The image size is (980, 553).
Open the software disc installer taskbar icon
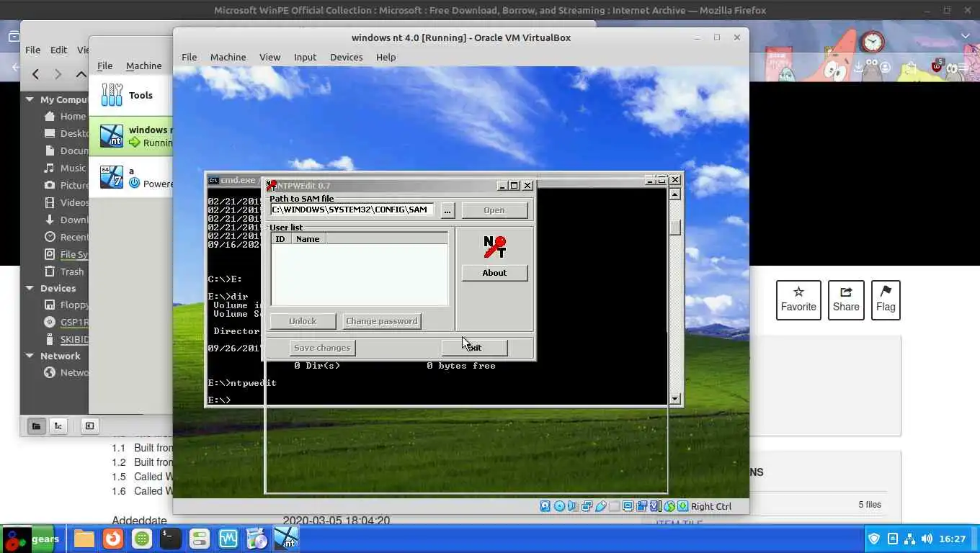click(257, 539)
